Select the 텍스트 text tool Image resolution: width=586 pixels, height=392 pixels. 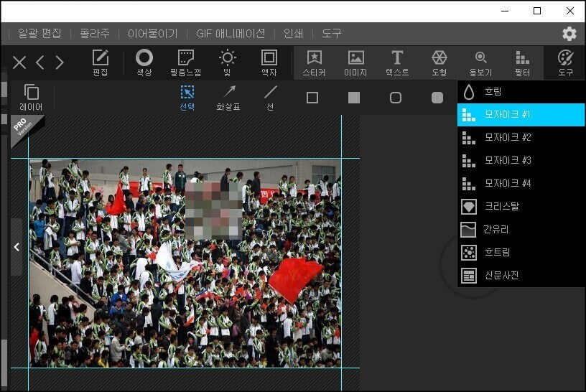pyautogui.click(x=397, y=62)
